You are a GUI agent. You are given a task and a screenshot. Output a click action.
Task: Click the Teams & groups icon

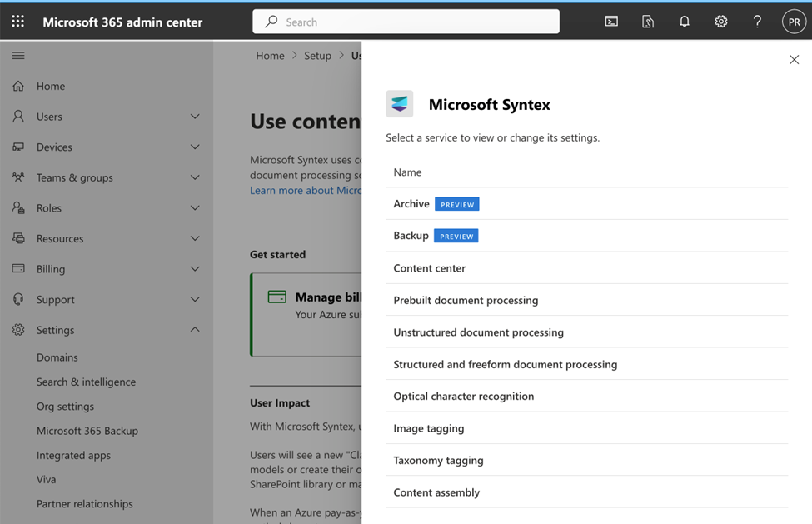pos(18,177)
